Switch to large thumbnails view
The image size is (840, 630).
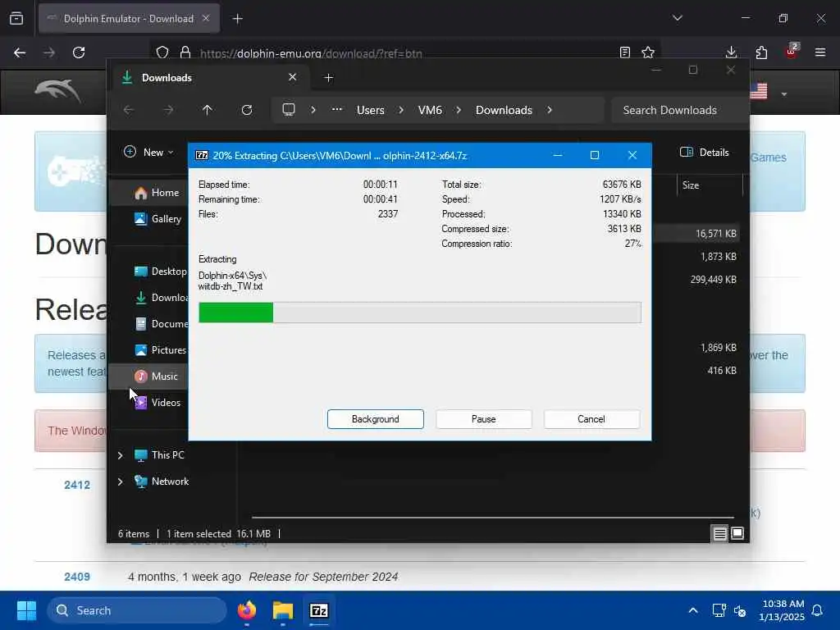[737, 533]
